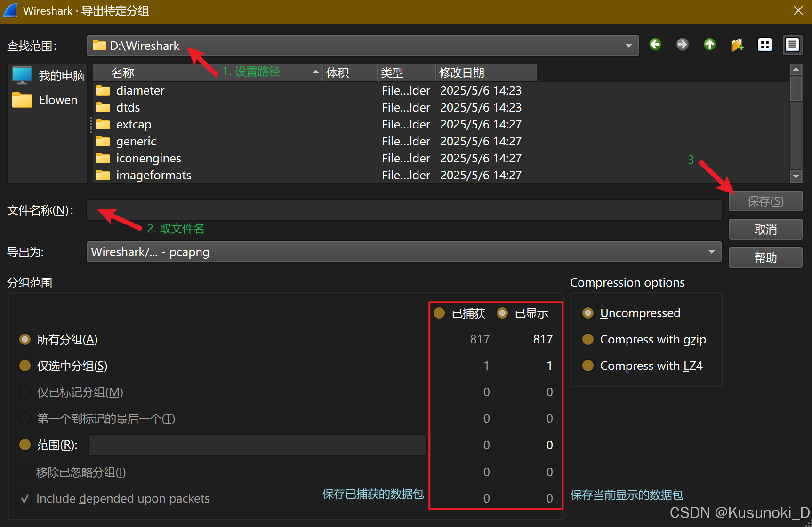Click the 保存(S) save button
This screenshot has width=812, height=527.
tap(765, 201)
